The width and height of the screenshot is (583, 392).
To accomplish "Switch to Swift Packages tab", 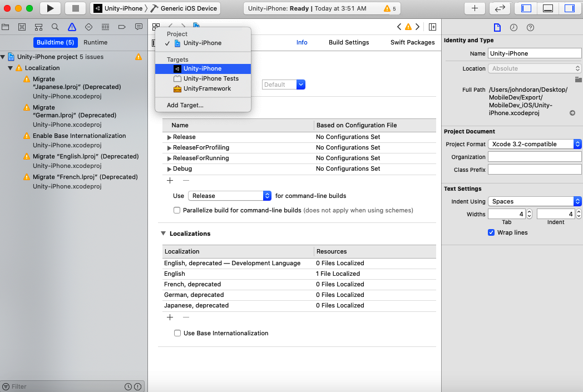I will coord(412,42).
